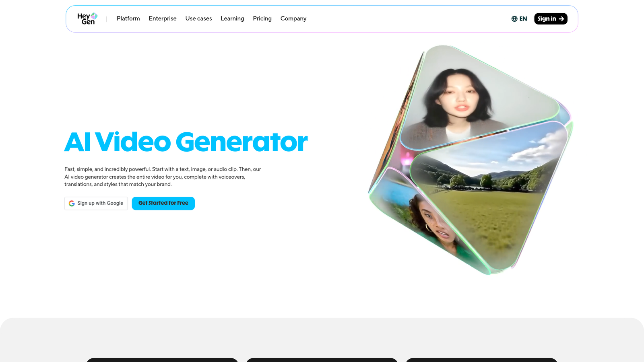This screenshot has height=362, width=644.
Task: Click the leftmost dark card at bottom
Action: pyautogui.click(x=162, y=361)
